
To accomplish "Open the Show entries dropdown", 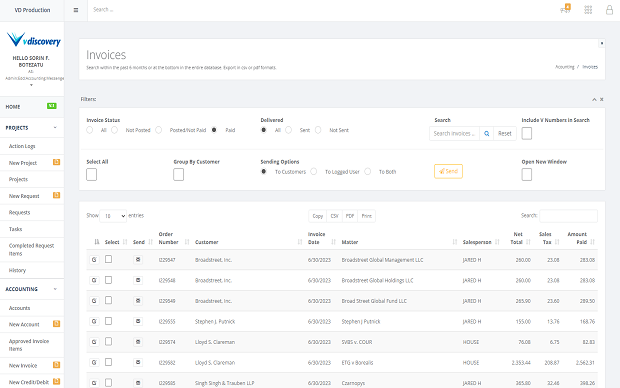I will 113,216.
